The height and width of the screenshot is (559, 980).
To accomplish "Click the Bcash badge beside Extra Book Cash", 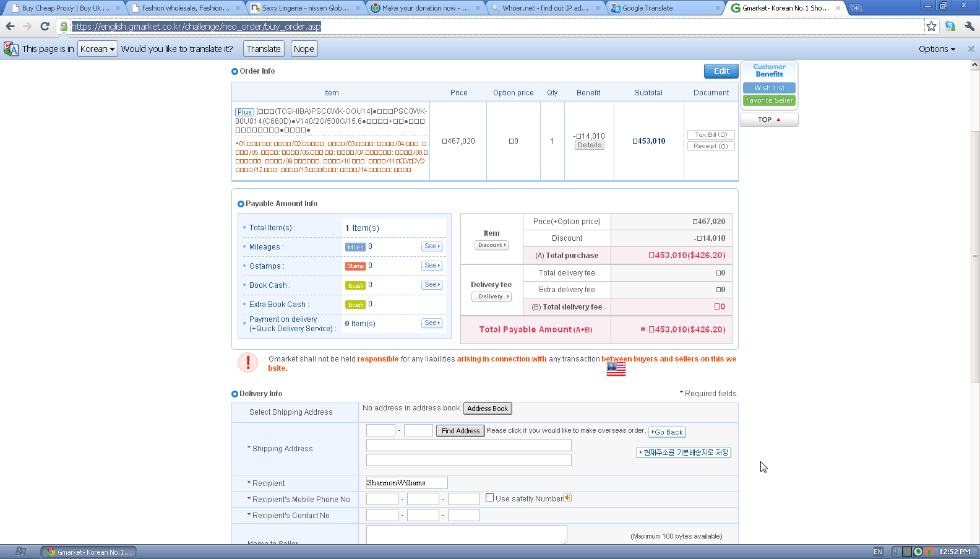I will click(355, 305).
